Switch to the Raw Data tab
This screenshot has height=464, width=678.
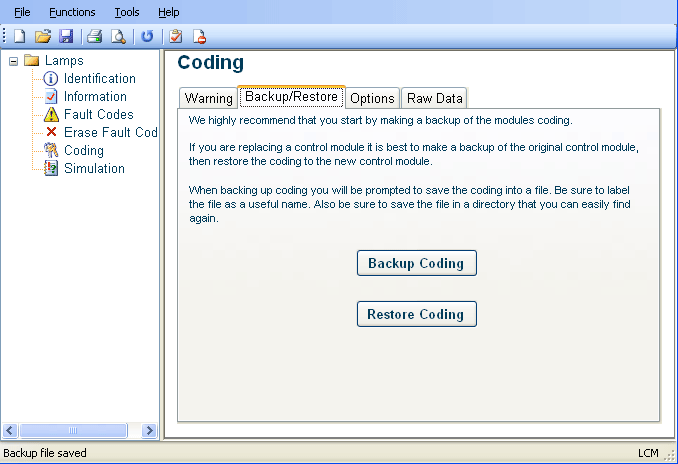434,98
